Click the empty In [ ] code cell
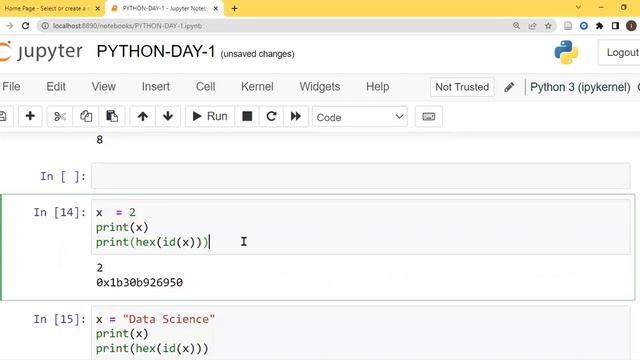640x360 pixels. click(360, 176)
